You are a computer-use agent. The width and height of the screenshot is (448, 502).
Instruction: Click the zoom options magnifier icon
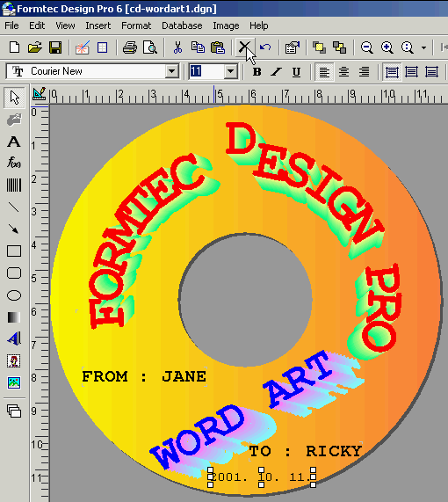coord(408,47)
